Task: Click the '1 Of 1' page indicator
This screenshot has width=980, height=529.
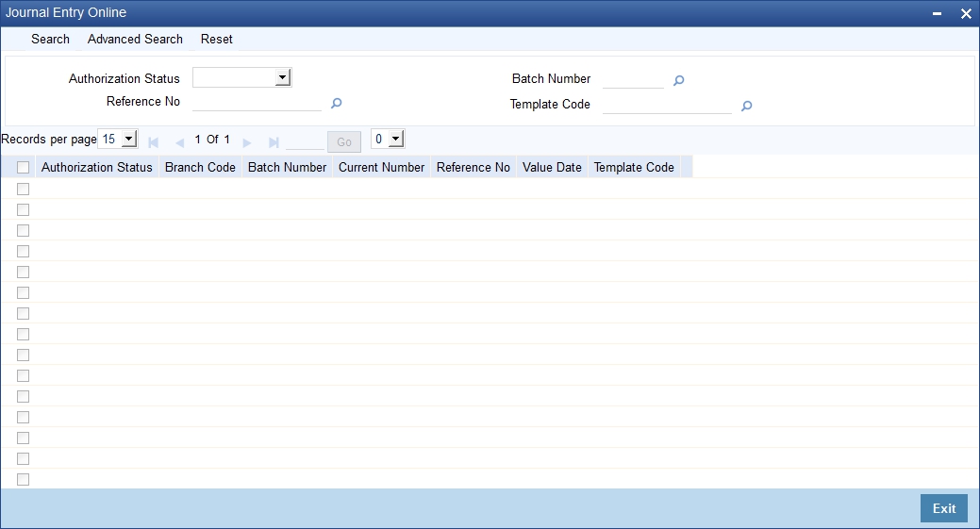Action: click(x=212, y=140)
